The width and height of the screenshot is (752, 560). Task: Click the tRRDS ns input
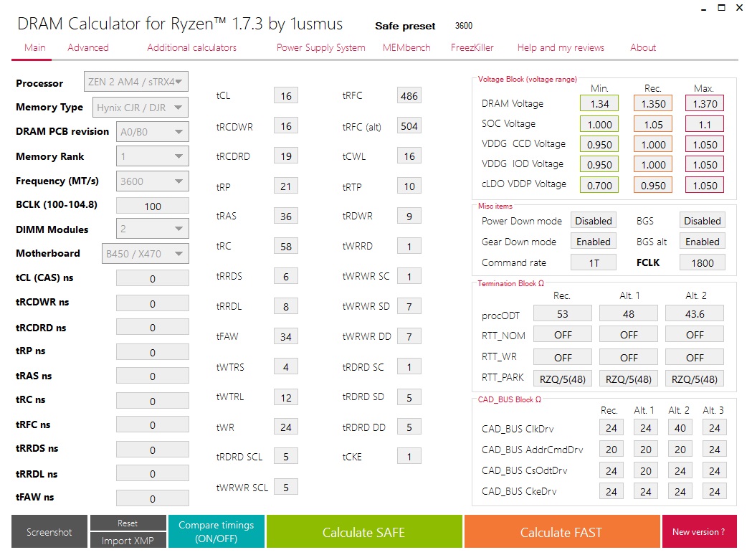tap(153, 450)
